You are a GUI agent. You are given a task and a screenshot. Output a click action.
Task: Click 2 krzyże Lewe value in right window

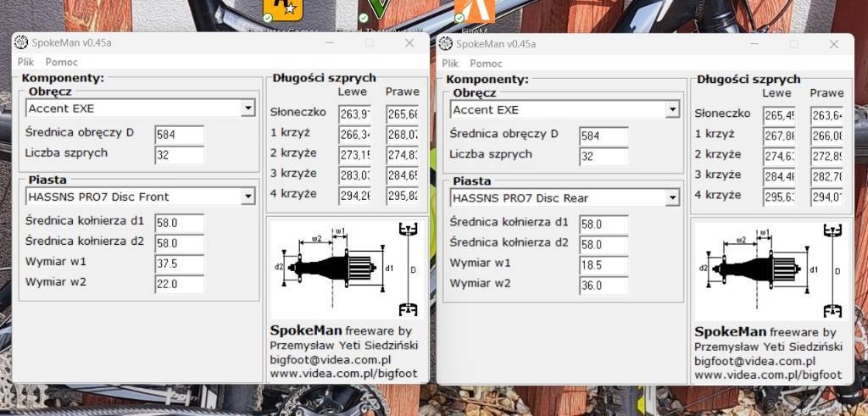coord(780,156)
